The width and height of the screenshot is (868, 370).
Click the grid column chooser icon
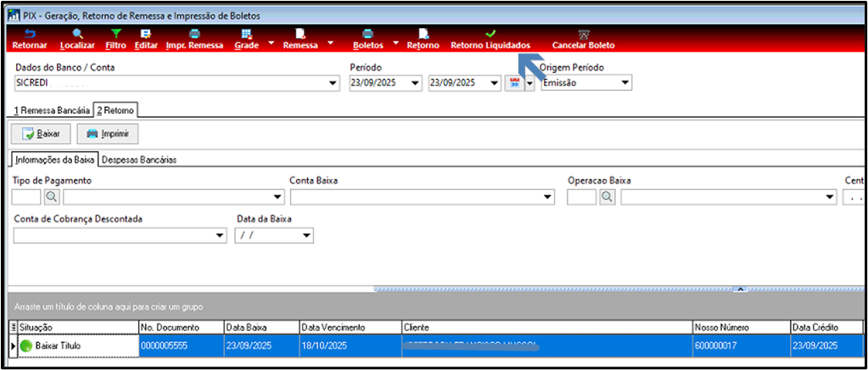coord(14,328)
